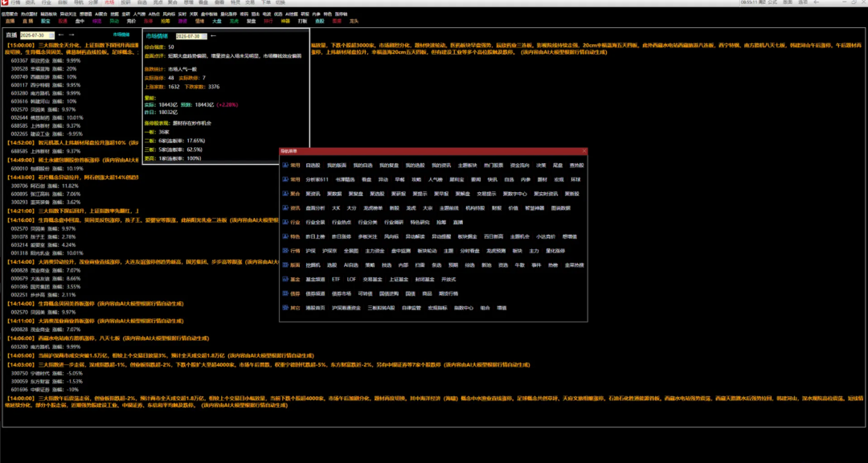Screen dimensions: 868x463
Task: Open the date dropdown in the 直播 panel
Action: (x=51, y=35)
